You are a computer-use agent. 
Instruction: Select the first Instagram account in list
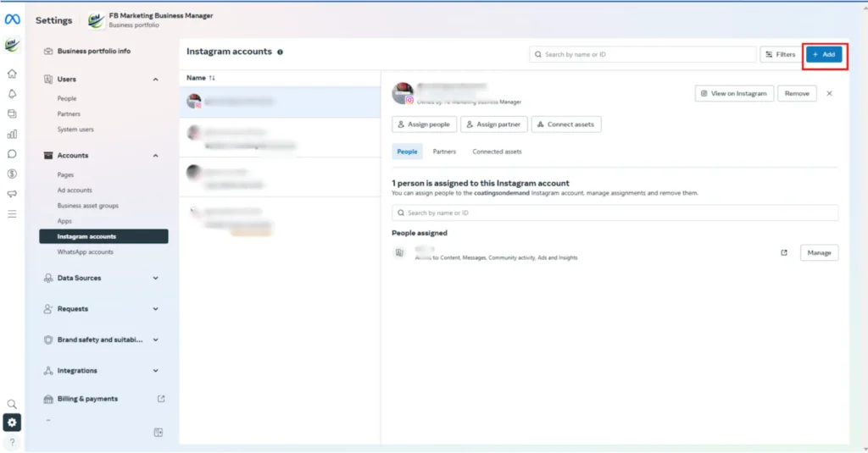[x=280, y=102]
